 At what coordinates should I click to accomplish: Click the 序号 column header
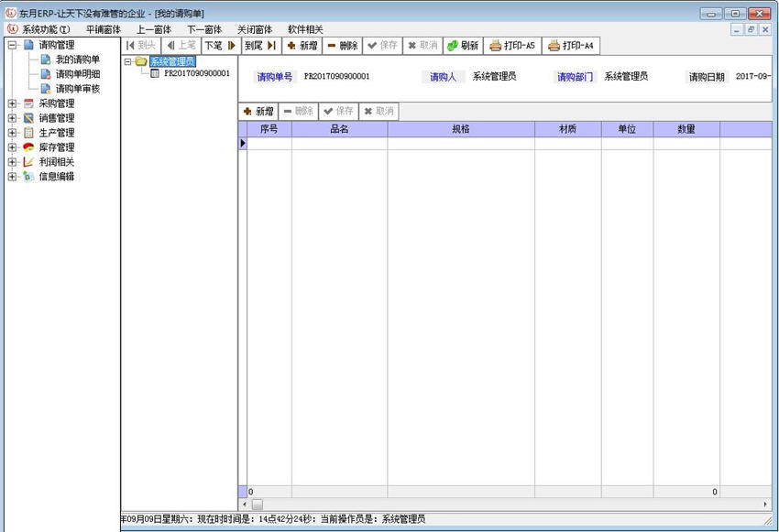click(269, 129)
